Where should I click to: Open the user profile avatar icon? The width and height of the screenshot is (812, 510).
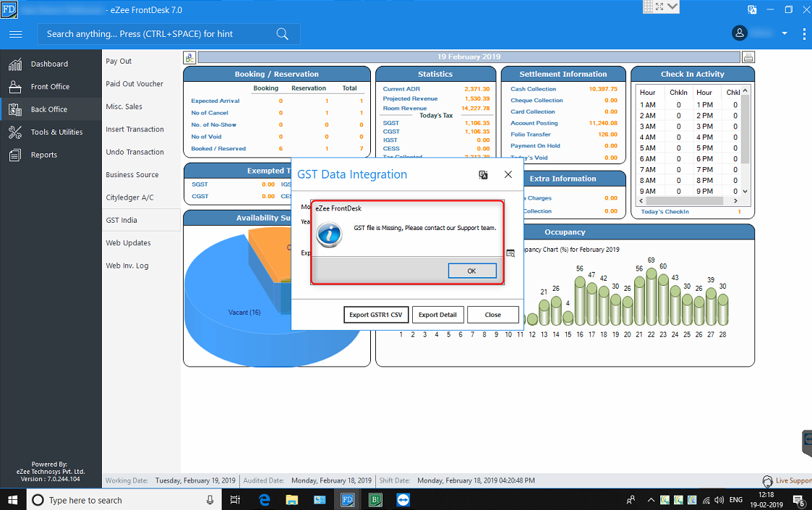[x=740, y=33]
